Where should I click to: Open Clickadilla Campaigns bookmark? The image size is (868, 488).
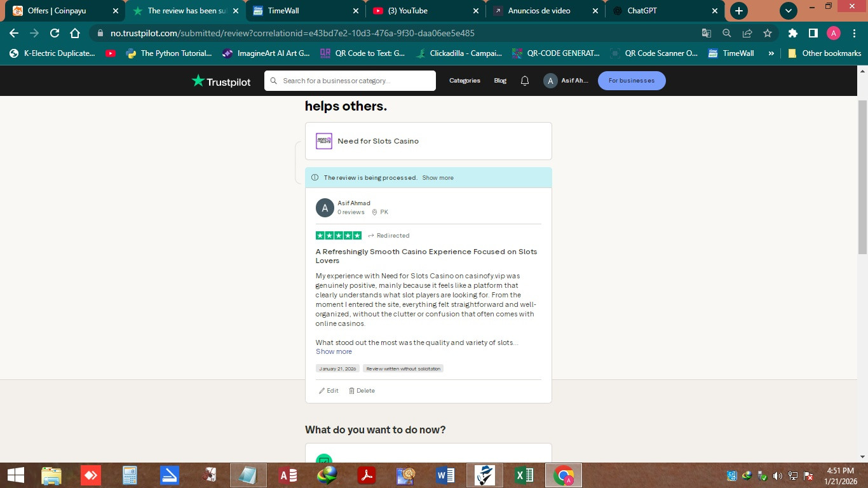click(x=459, y=53)
